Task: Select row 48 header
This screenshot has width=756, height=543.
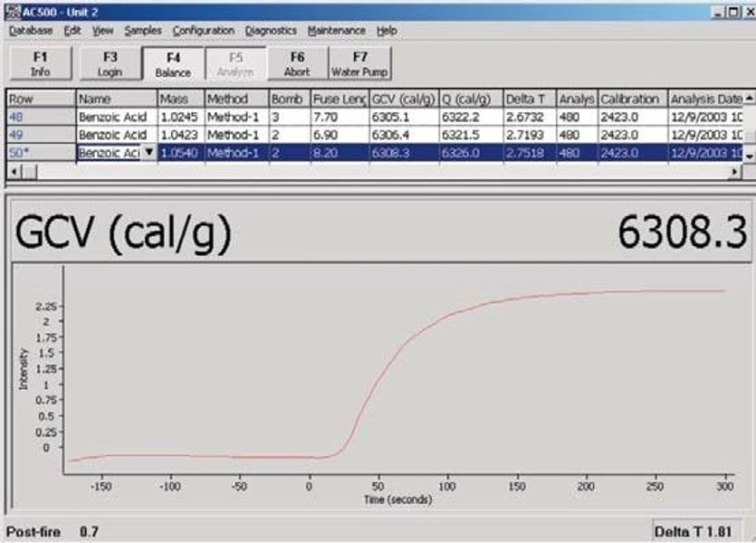Action: (40, 116)
